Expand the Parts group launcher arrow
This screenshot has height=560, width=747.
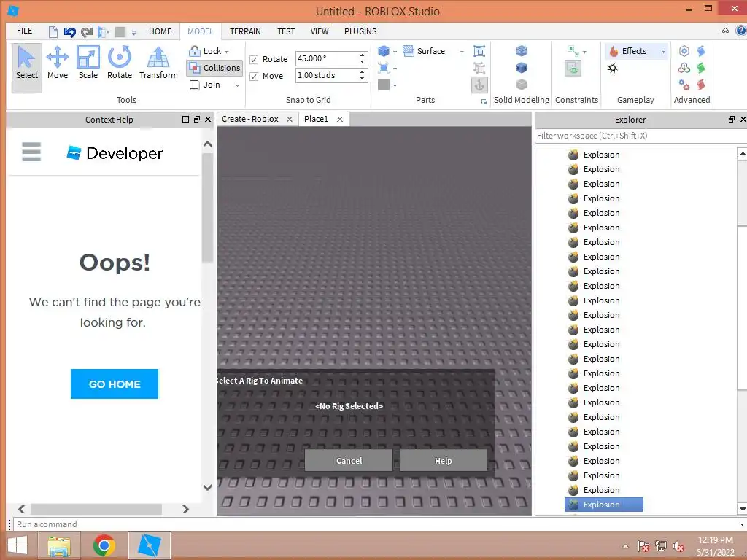[x=484, y=101]
